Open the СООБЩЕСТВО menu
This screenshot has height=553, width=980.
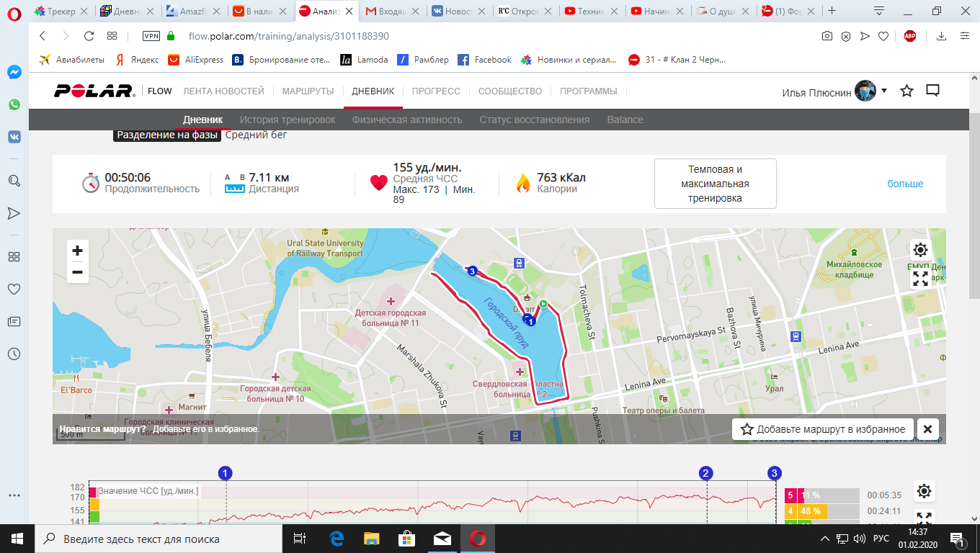510,91
